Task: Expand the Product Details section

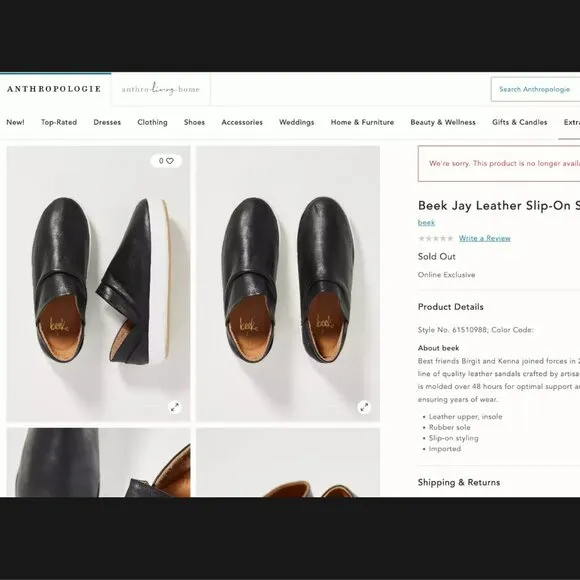Action: 451,307
